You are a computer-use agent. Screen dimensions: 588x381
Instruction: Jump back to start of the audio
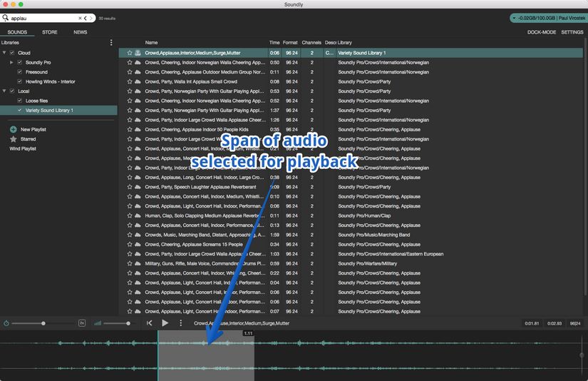click(150, 323)
